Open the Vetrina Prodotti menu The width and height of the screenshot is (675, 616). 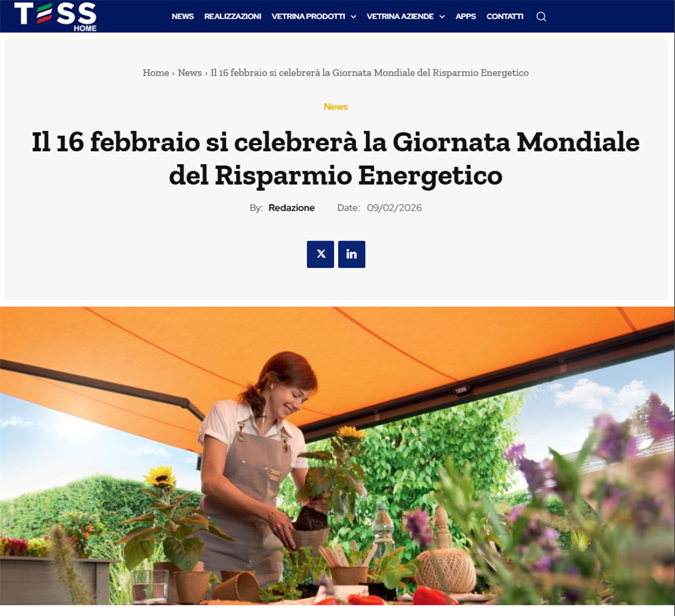pos(308,16)
